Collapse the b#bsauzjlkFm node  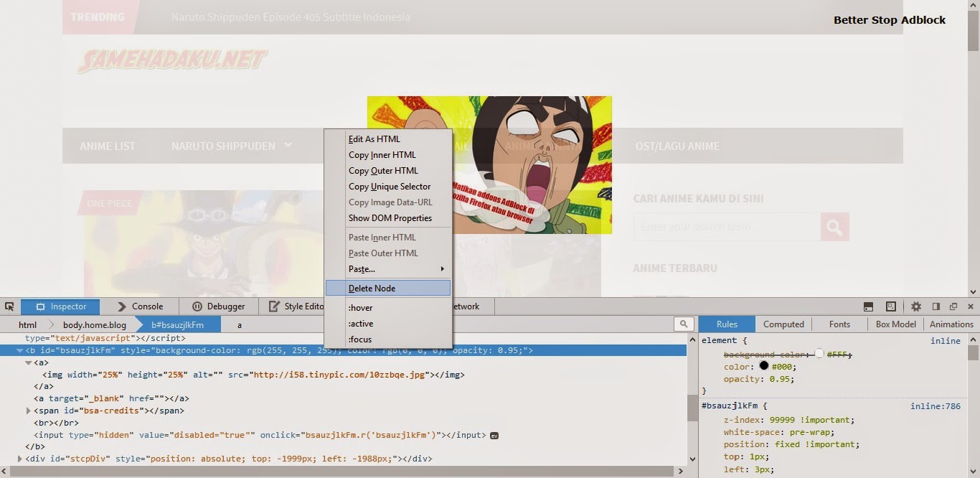click(x=20, y=351)
